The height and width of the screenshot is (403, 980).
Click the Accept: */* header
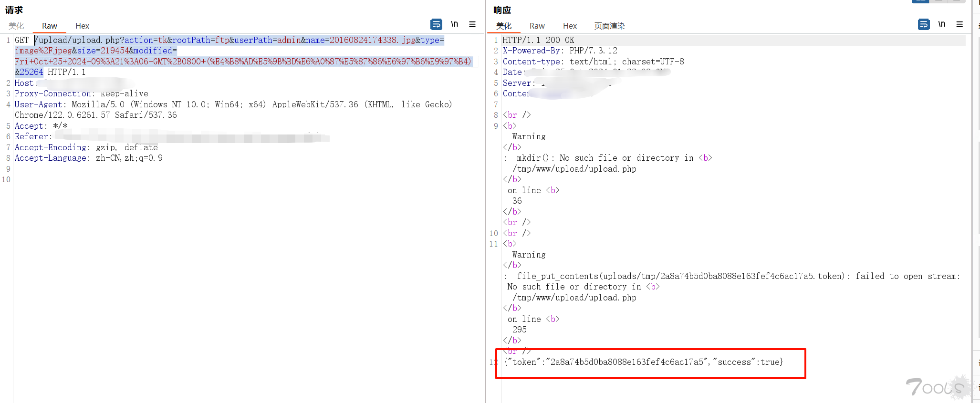tap(41, 126)
